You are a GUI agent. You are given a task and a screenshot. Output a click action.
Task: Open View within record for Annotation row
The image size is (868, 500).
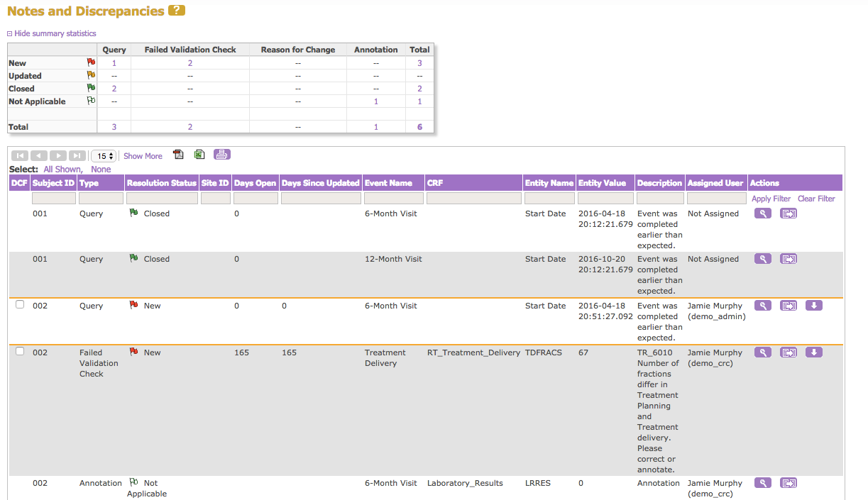788,483
